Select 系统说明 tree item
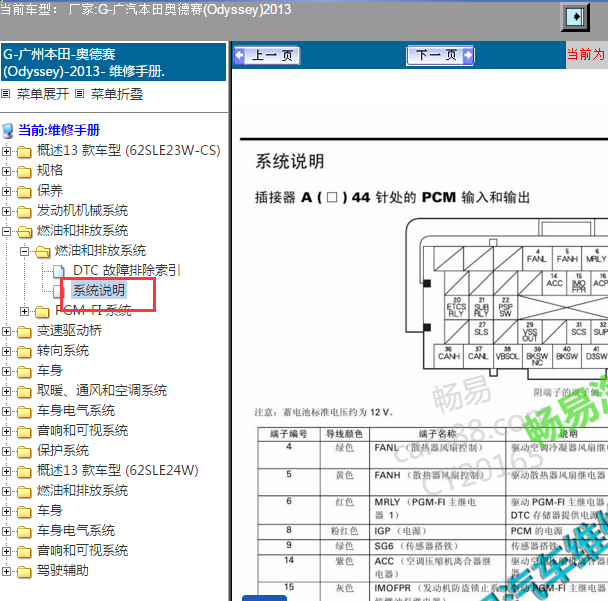Image resolution: width=608 pixels, height=601 pixels. tap(99, 290)
